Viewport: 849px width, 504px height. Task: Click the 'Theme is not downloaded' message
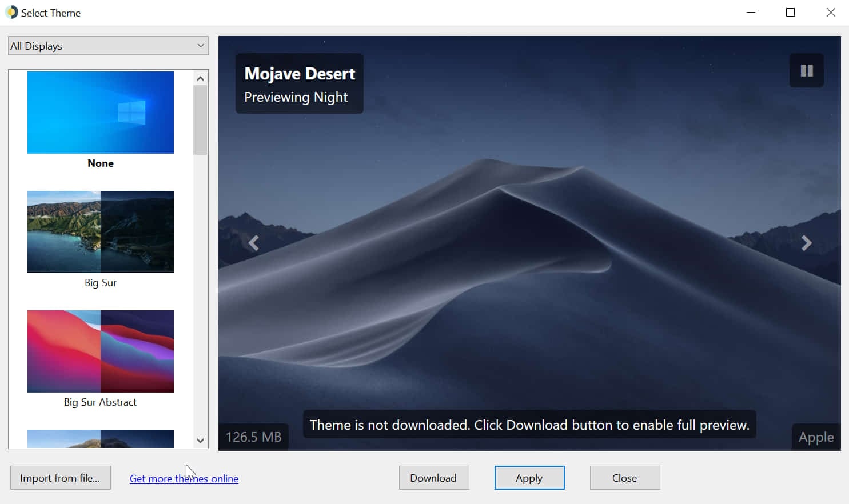(529, 425)
